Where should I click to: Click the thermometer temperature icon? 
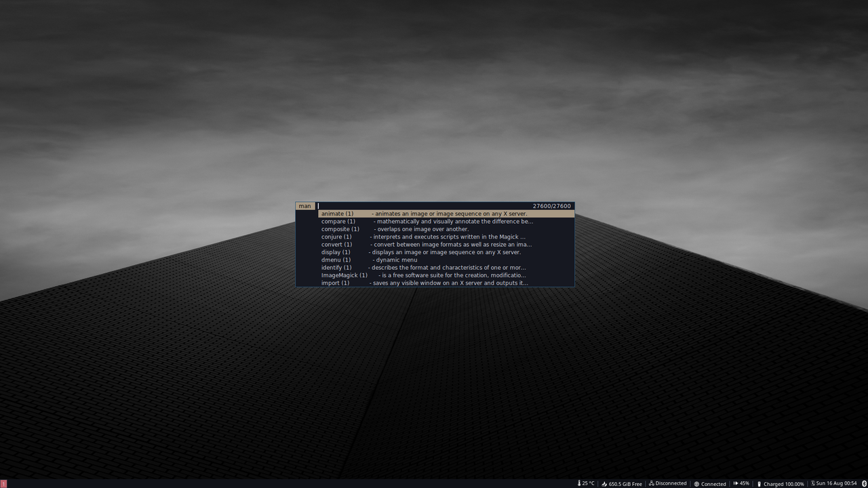point(579,483)
